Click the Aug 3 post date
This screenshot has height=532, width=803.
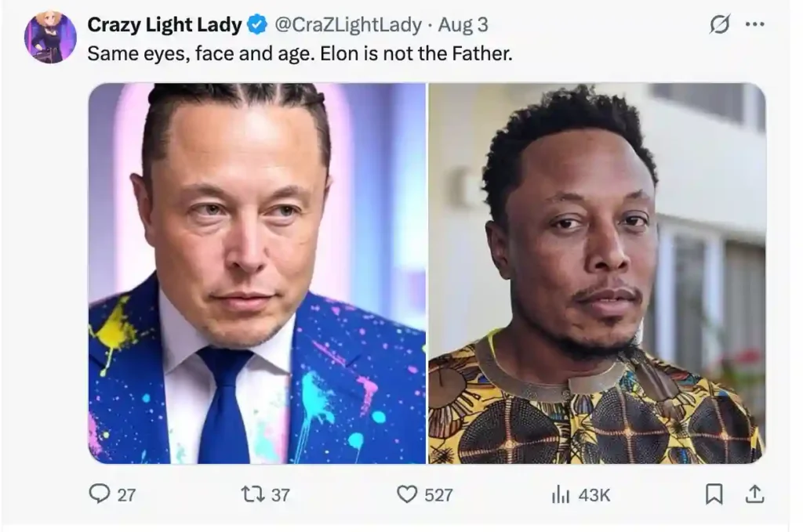pyautogui.click(x=463, y=24)
